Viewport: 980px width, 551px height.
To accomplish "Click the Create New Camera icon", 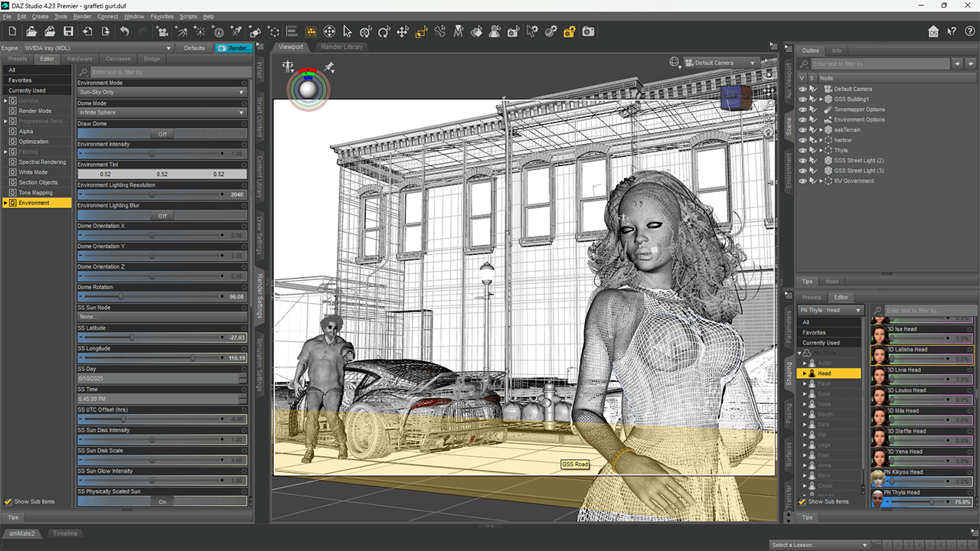I will pyautogui.click(x=162, y=31).
